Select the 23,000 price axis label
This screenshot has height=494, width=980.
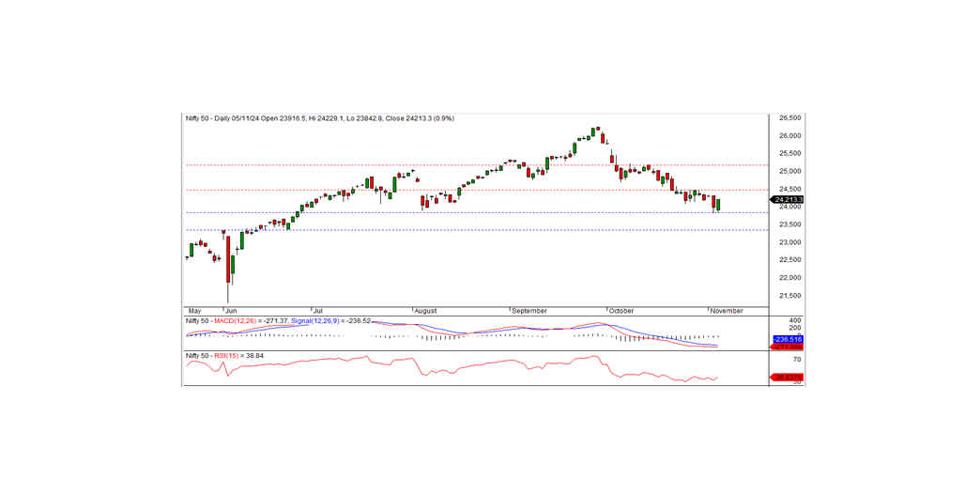(790, 242)
